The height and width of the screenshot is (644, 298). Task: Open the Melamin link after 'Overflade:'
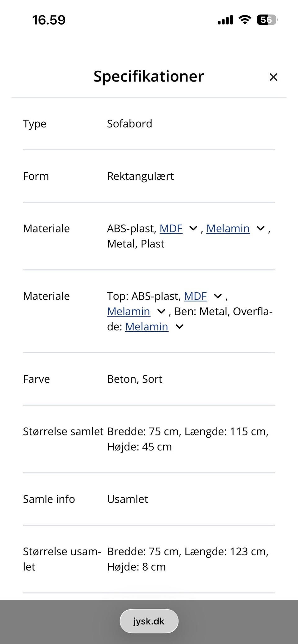pos(147,327)
